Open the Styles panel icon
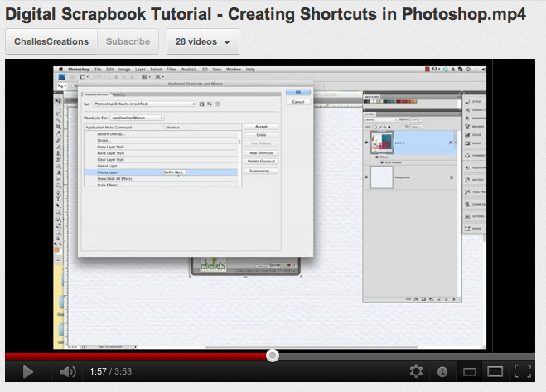This screenshot has width=546, height=392. coord(467,102)
